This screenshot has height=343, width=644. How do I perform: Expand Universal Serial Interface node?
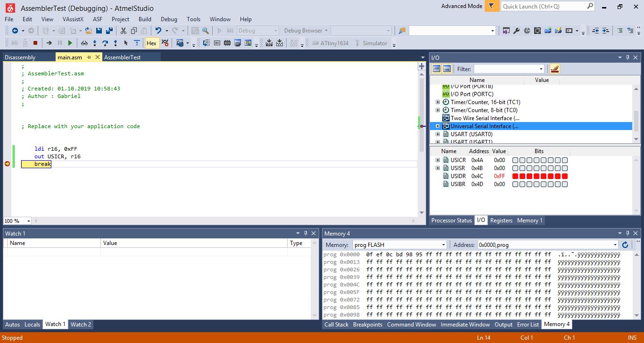click(x=438, y=126)
